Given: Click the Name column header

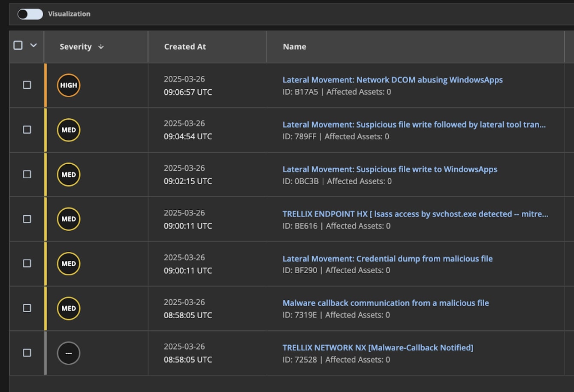Looking at the screenshot, I should click(294, 47).
